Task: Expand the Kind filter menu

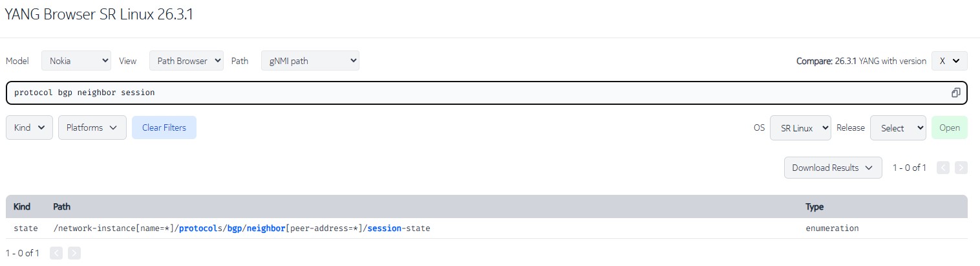Action: click(x=29, y=127)
